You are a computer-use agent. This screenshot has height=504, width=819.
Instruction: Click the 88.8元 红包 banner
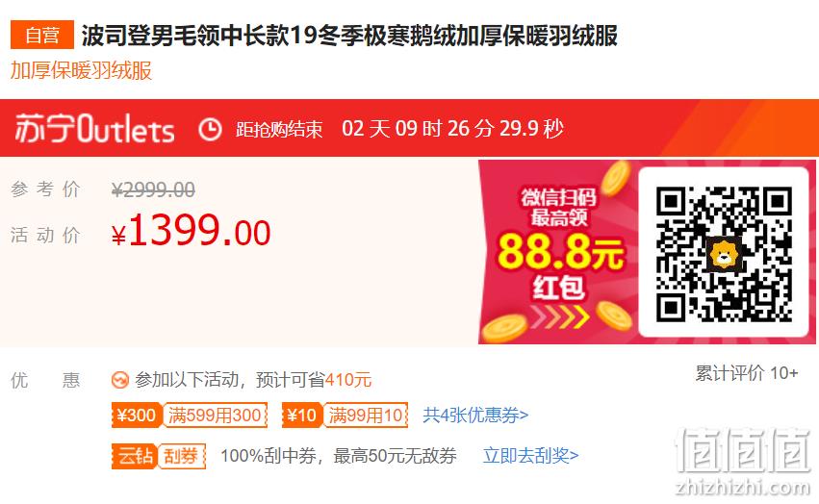[x=559, y=252]
